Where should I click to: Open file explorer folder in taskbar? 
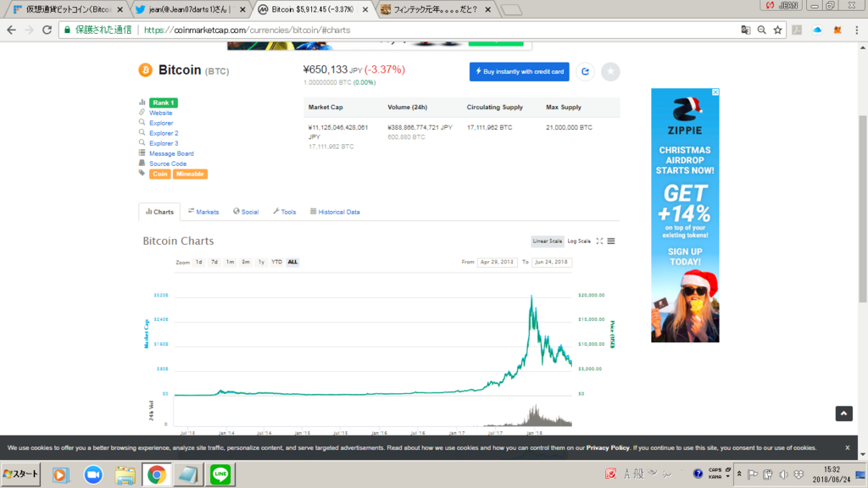(x=125, y=474)
